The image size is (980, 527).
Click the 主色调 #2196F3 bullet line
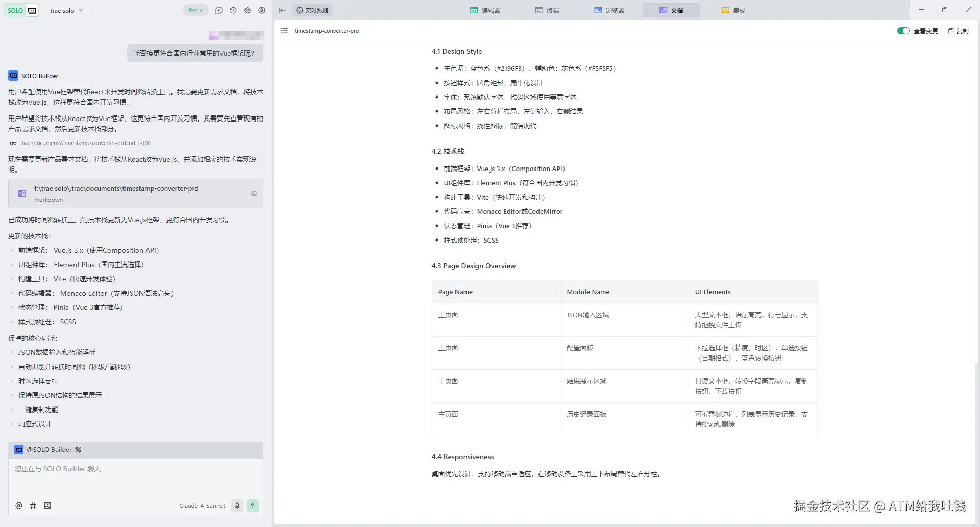[x=530, y=68]
